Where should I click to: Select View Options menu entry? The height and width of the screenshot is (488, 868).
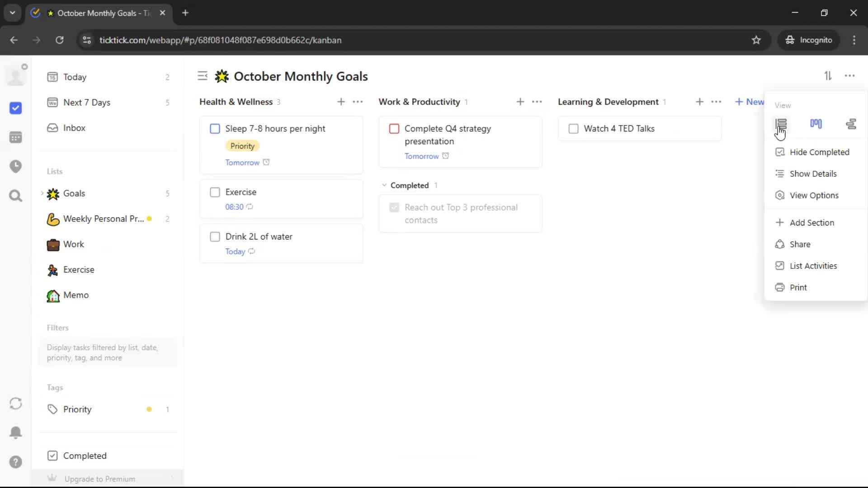click(x=813, y=196)
